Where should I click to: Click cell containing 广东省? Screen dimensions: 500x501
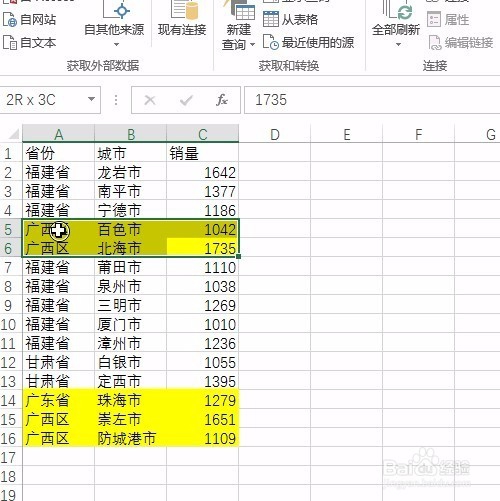pos(59,400)
